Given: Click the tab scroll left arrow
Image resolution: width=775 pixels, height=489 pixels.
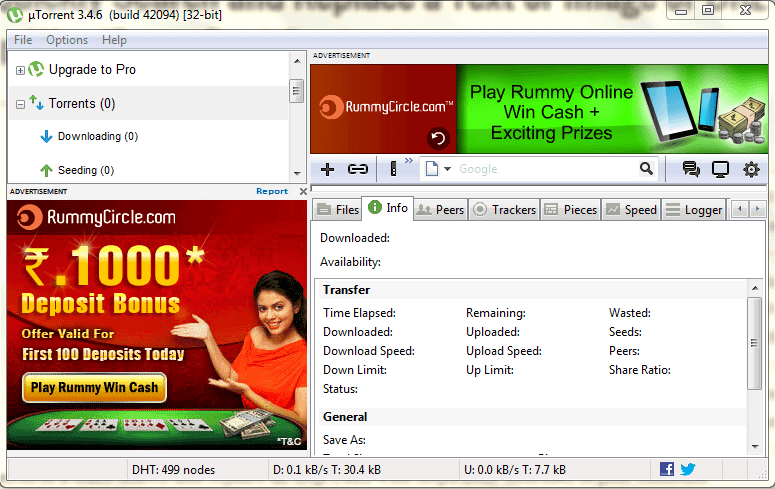Looking at the screenshot, I should [739, 209].
